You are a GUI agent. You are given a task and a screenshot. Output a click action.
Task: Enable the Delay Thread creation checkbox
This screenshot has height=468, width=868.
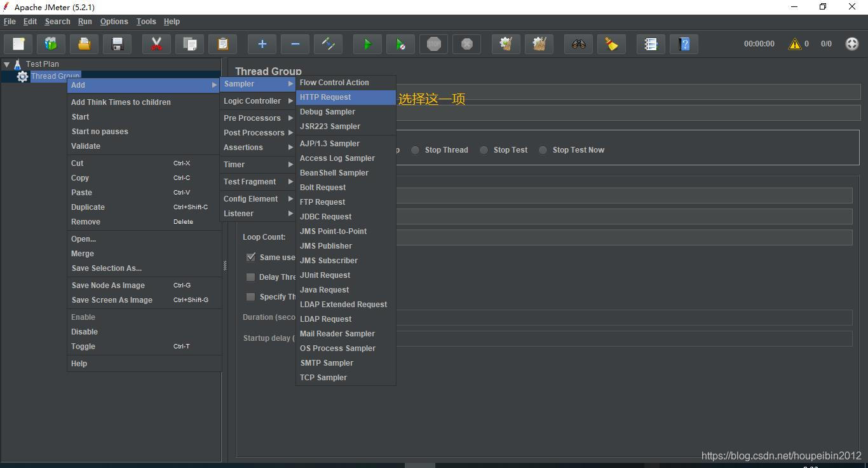(250, 277)
